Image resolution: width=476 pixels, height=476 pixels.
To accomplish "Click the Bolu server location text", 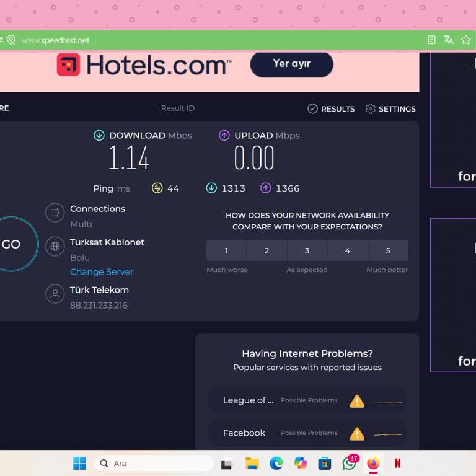I will click(80, 258).
